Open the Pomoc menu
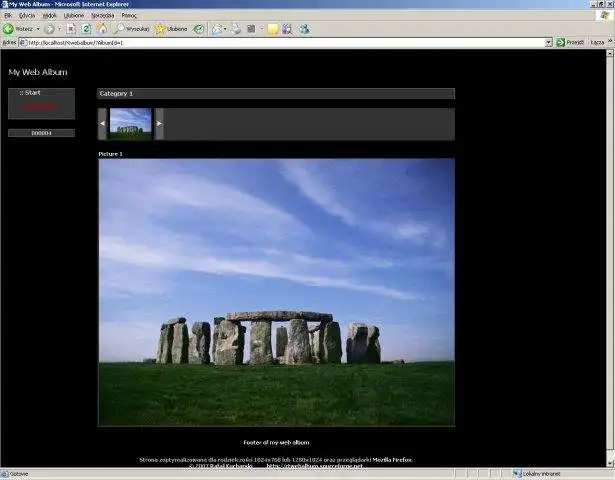The height and width of the screenshot is (480, 615). (129, 15)
